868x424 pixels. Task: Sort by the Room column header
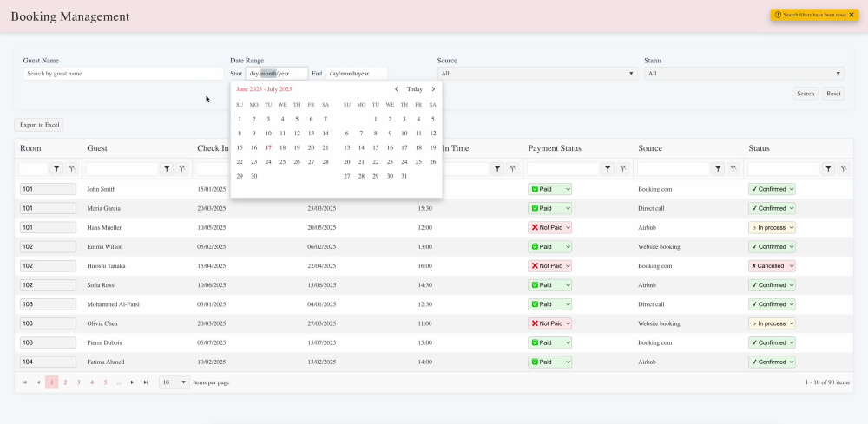click(30, 149)
